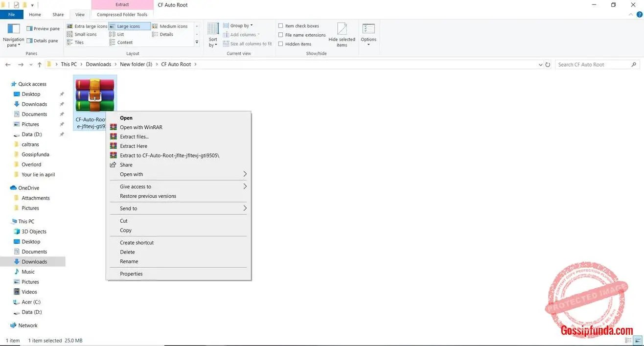Open the File tab
The height and width of the screenshot is (346, 644).
tap(11, 15)
